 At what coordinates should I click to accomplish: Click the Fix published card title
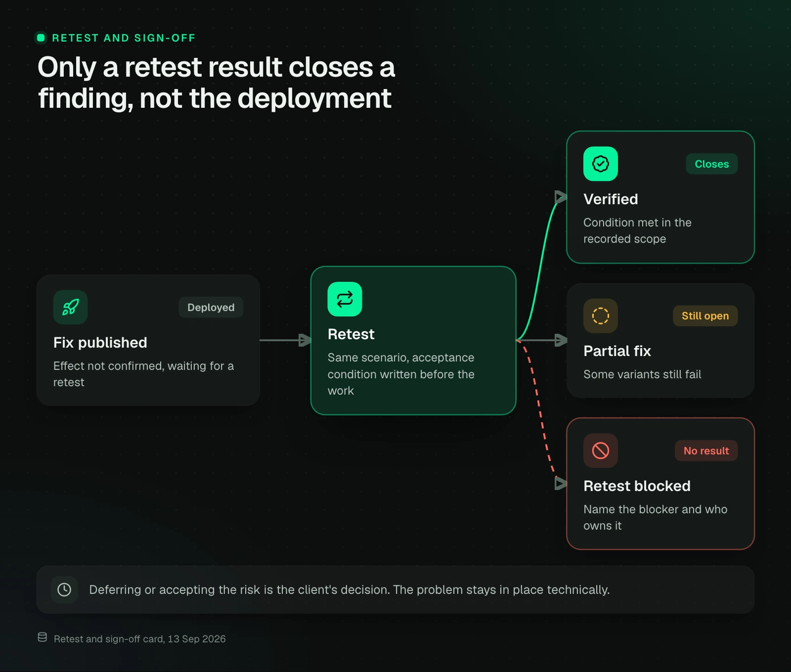[x=100, y=342]
